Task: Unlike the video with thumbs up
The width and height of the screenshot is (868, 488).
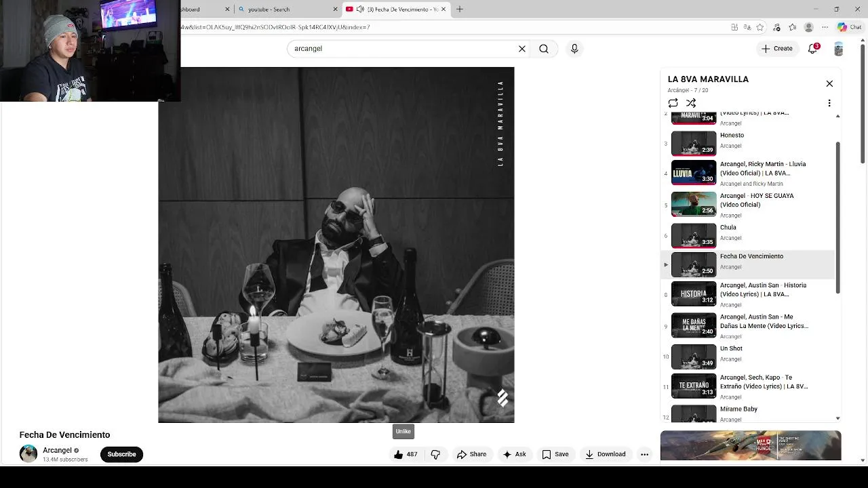Action: coord(406,454)
